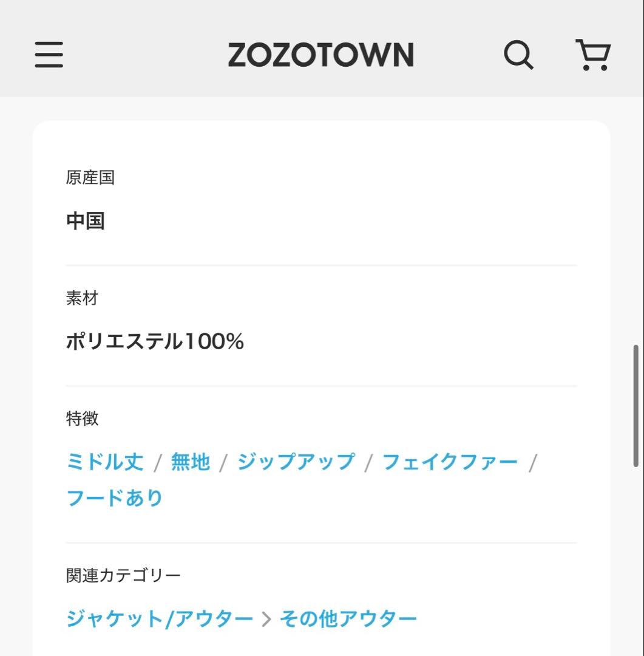Go to ZOZOTOWN home via logo
Viewport: 644px width, 656px height.
(320, 55)
